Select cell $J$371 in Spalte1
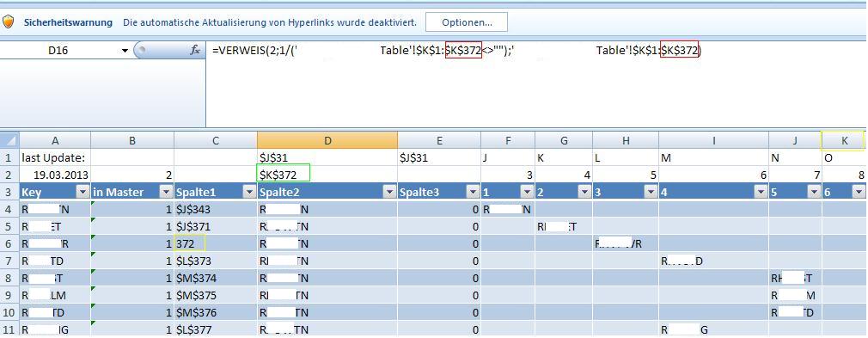Viewport: 868px width, 338px height. (x=216, y=227)
